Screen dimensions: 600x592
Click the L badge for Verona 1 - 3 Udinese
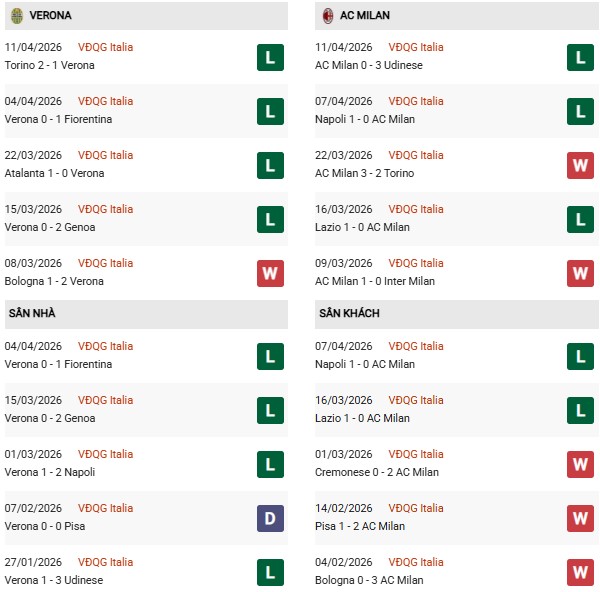tap(270, 572)
